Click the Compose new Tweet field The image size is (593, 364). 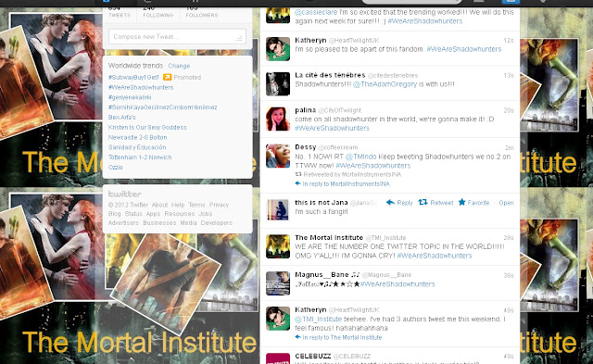point(177,37)
